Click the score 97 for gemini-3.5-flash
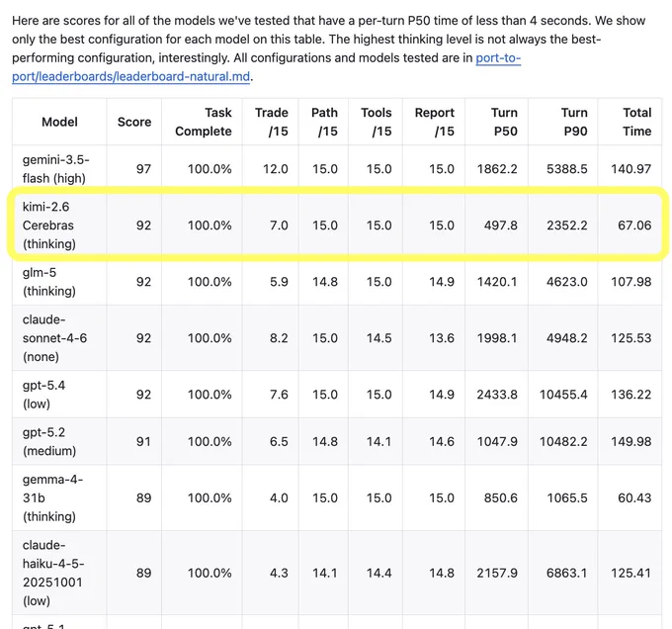Viewport: 672px width, 629px height. coord(143,169)
